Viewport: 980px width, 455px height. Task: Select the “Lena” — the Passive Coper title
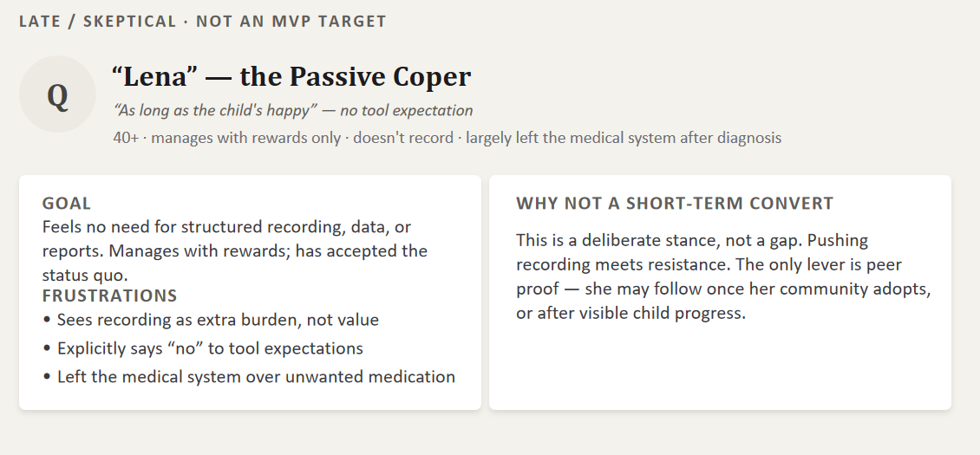[x=291, y=77]
